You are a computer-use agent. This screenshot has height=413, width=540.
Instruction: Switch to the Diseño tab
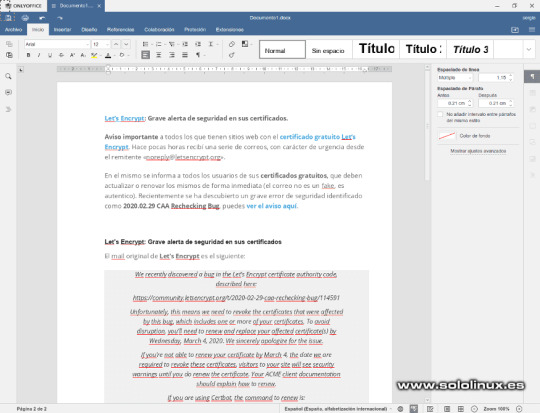point(89,30)
